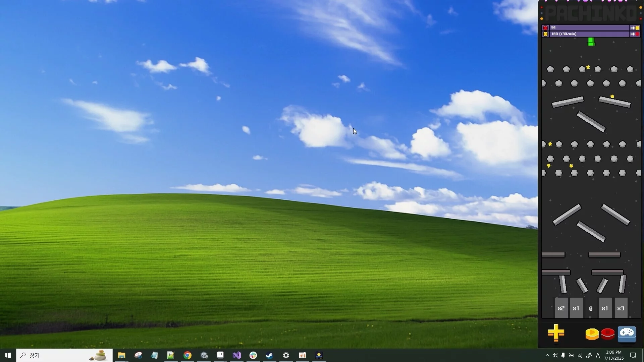The width and height of the screenshot is (644, 362).
Task: Toggle the input language indicator A
Action: click(598, 355)
